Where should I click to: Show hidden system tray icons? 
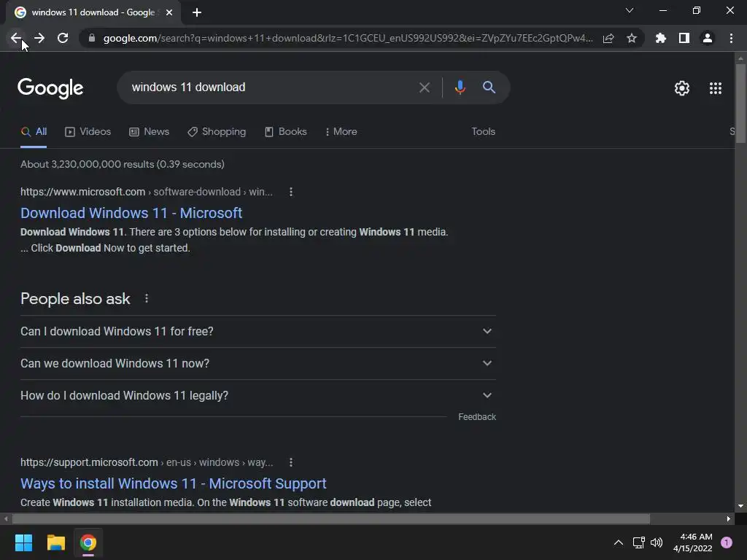(x=619, y=542)
